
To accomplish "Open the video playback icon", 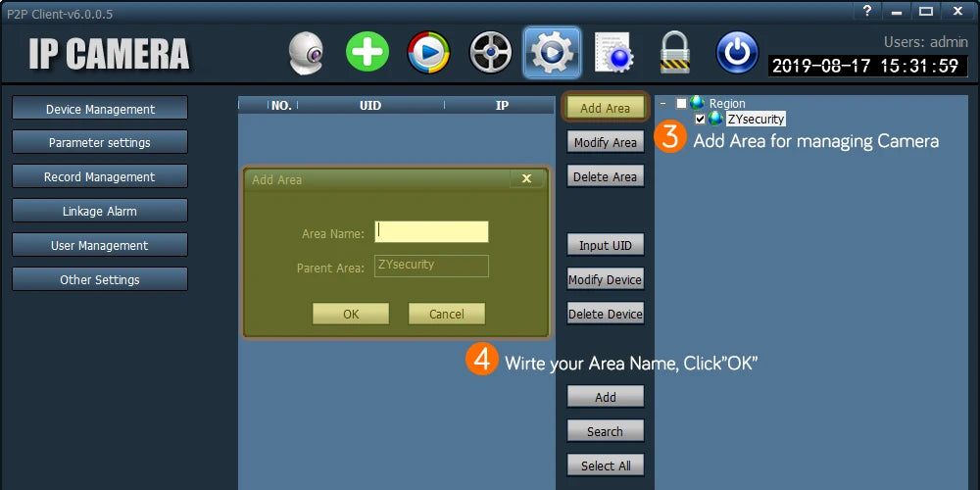I will click(428, 53).
